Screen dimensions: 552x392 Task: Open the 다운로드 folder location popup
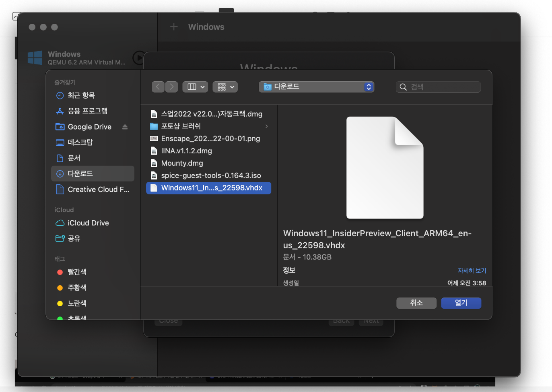pyautogui.click(x=317, y=87)
